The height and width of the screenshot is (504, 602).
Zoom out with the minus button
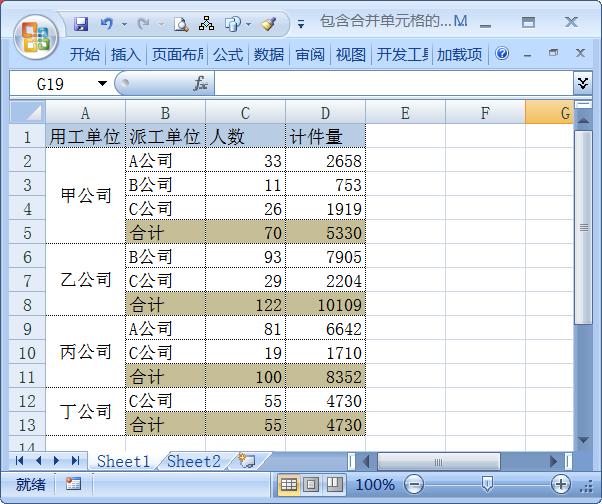pos(414,484)
